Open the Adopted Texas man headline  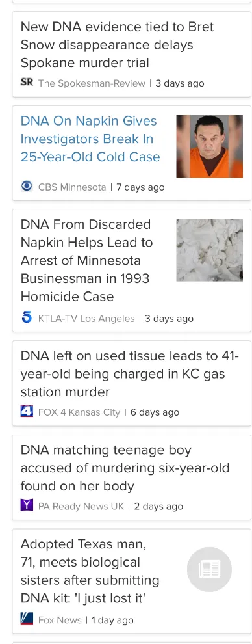pyautogui.click(x=90, y=571)
